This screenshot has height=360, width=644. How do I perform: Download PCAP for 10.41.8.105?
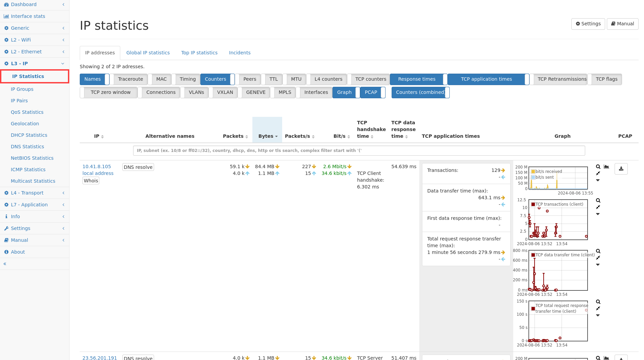[621, 169]
